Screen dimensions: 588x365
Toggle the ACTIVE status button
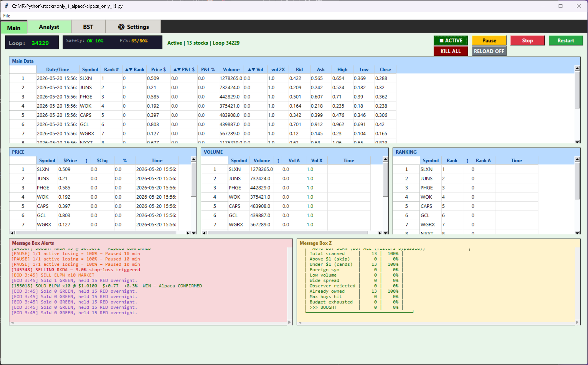(x=451, y=40)
